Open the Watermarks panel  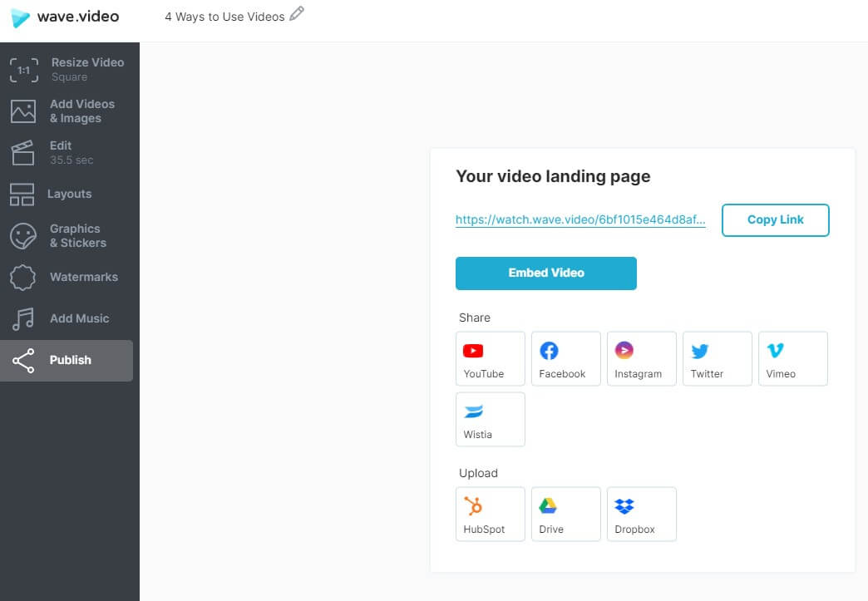tap(69, 277)
